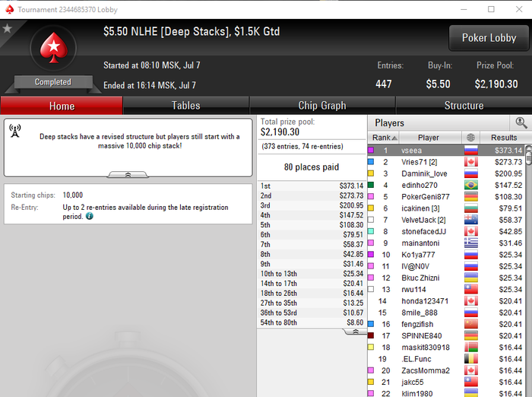Open the player search magnifier
This screenshot has height=397, width=532.
[521, 122]
